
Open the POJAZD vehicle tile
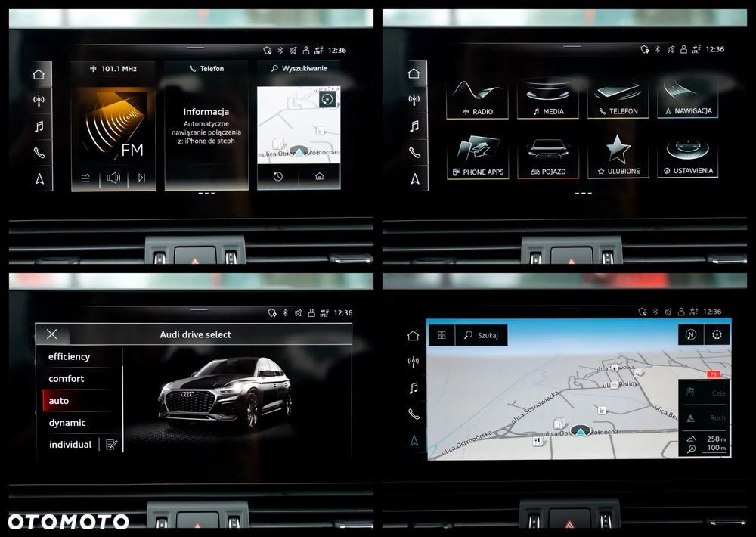[548, 158]
